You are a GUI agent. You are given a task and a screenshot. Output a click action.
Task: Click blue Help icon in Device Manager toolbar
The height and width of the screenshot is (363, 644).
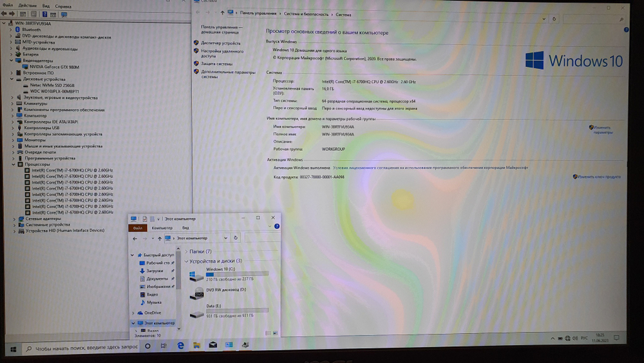point(44,14)
